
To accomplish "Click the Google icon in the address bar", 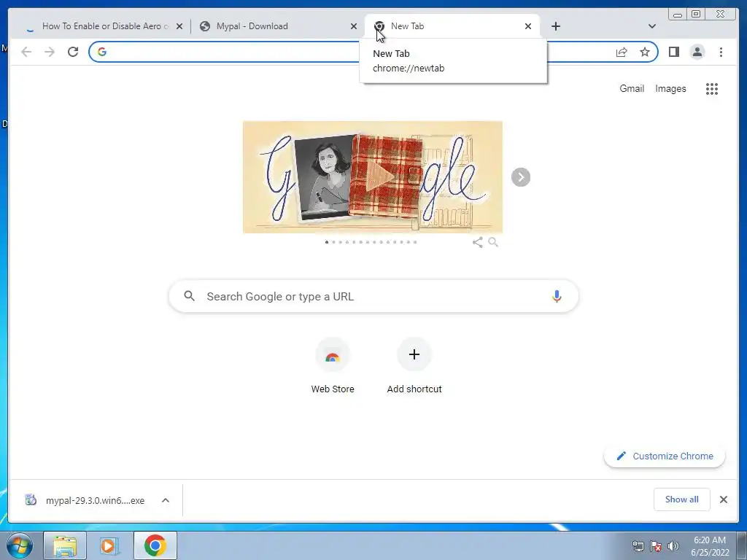I will 102,52.
